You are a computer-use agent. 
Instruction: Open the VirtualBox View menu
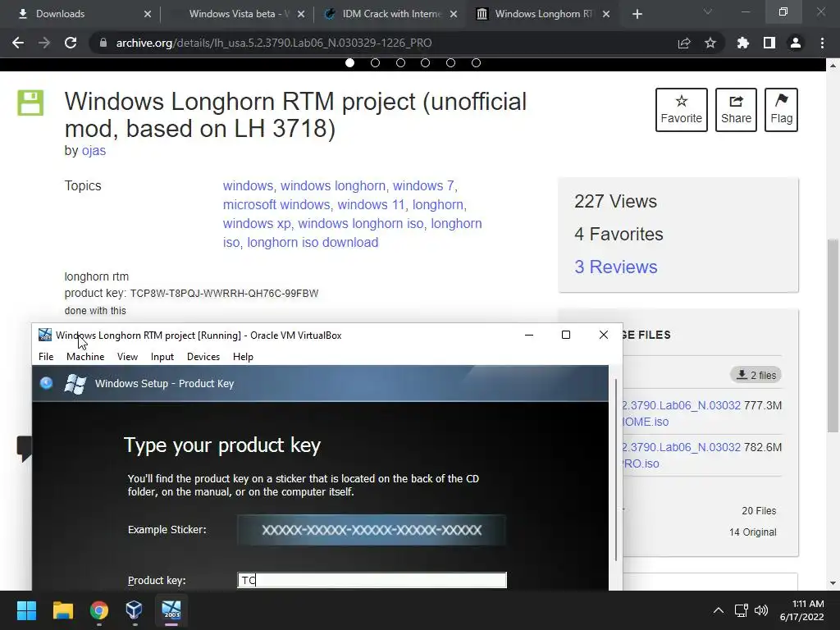pyautogui.click(x=127, y=357)
